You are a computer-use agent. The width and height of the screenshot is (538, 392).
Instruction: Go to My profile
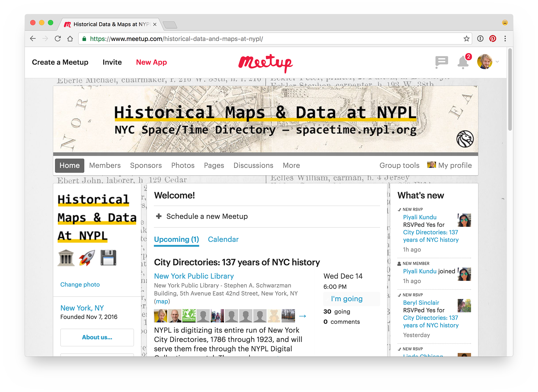(455, 165)
